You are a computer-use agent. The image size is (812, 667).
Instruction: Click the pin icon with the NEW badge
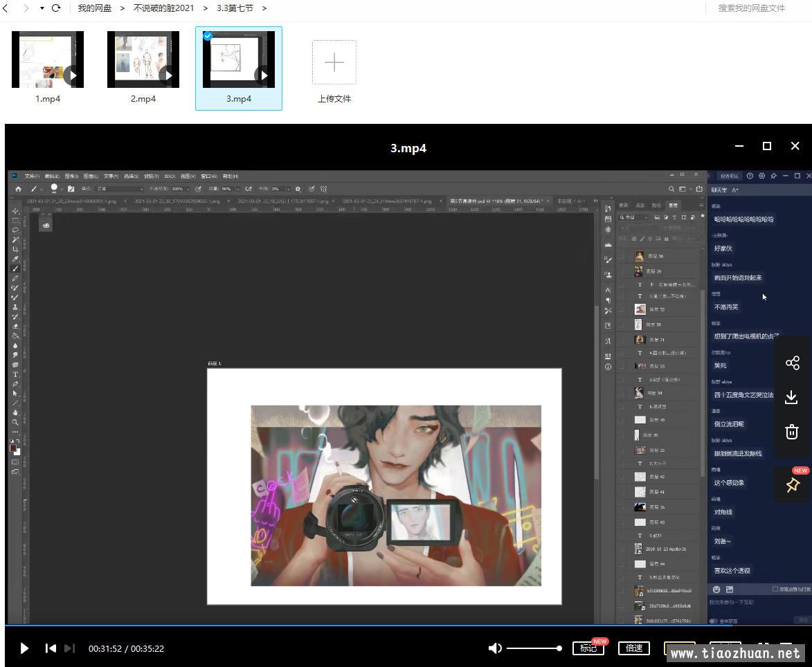pos(793,485)
